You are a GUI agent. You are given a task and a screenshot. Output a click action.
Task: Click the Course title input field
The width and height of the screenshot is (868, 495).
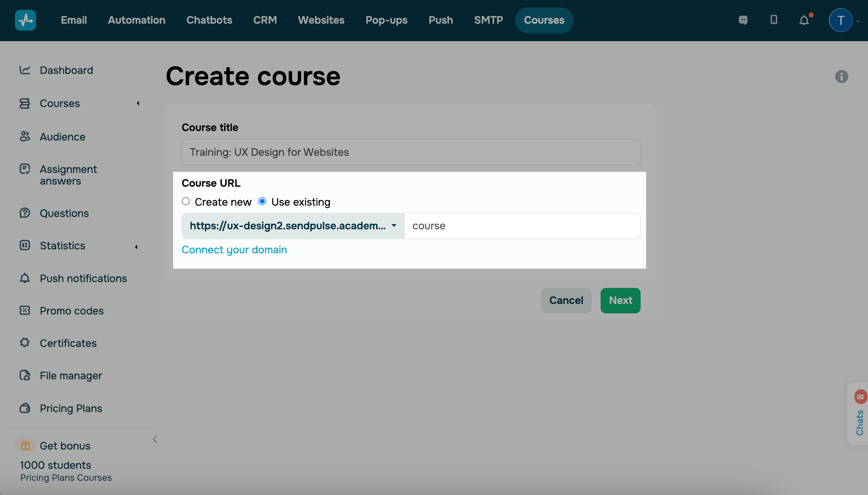(x=411, y=152)
